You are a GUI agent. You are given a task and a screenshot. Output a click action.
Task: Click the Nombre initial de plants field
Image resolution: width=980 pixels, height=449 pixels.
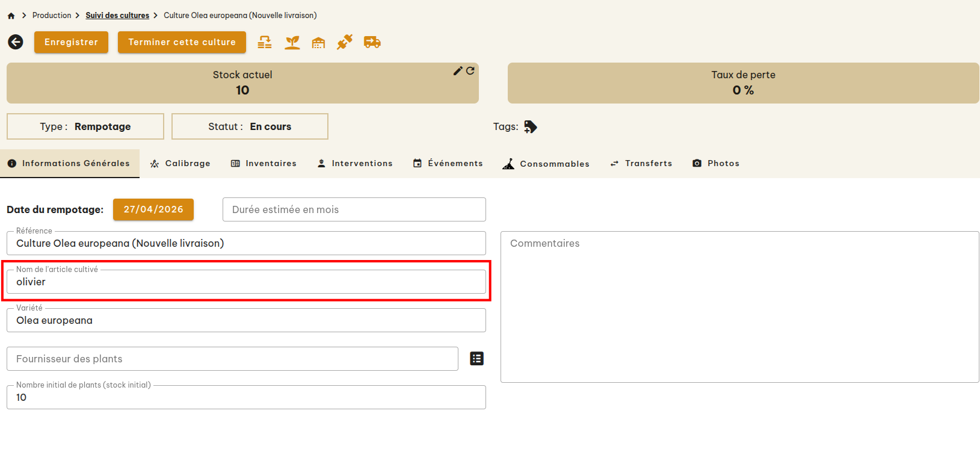[246, 397]
